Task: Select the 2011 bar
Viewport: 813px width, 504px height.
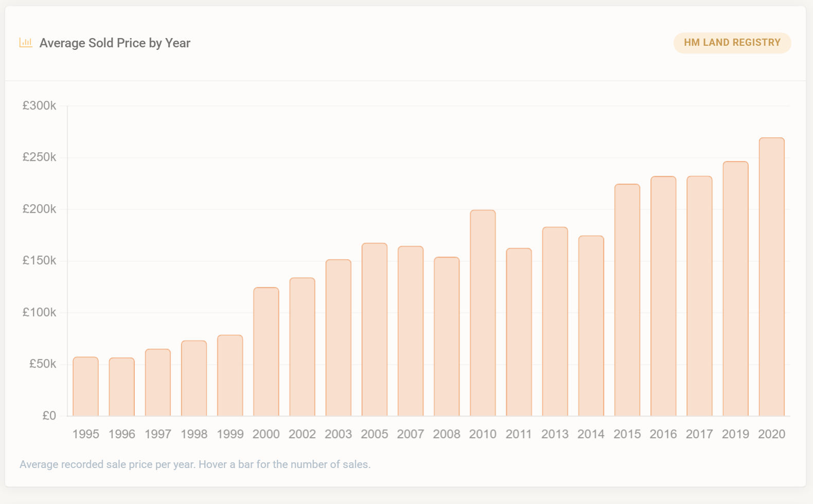Action: click(x=519, y=332)
